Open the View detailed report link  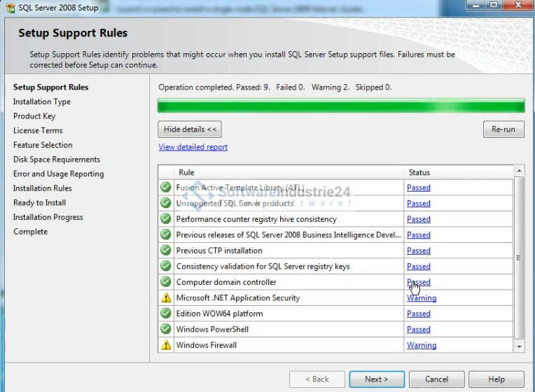(193, 147)
